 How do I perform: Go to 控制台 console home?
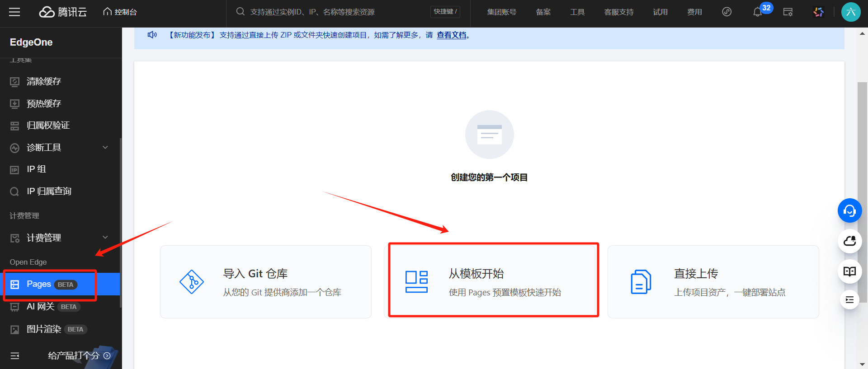point(120,12)
